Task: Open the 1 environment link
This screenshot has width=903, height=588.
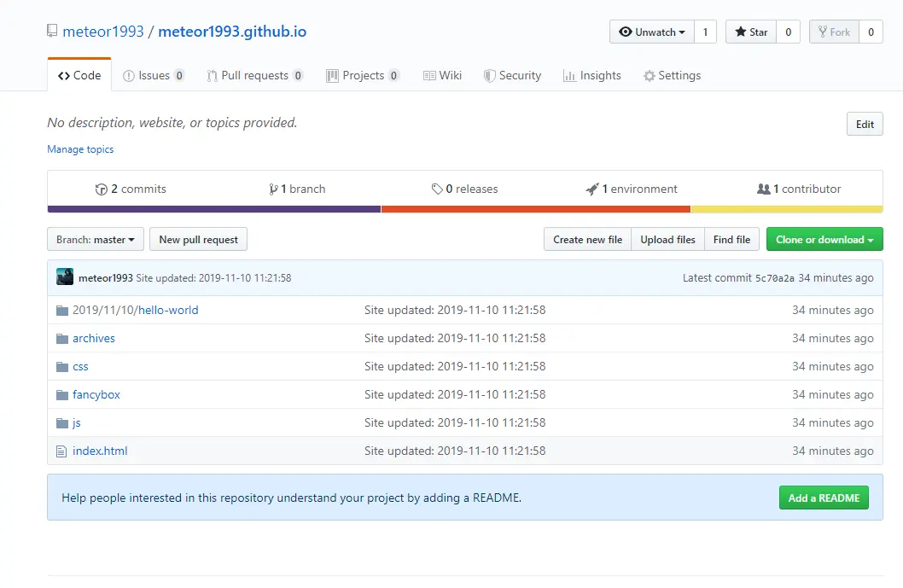Action: [x=632, y=189]
